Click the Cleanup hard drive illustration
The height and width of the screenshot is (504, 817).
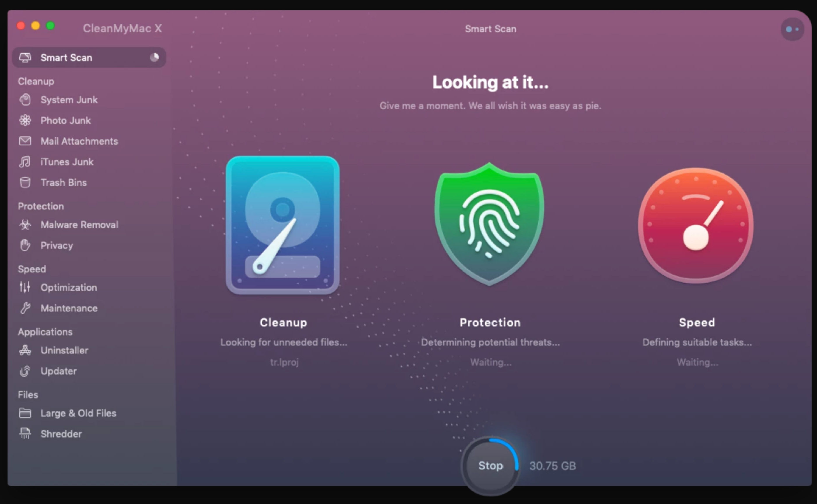(x=283, y=225)
